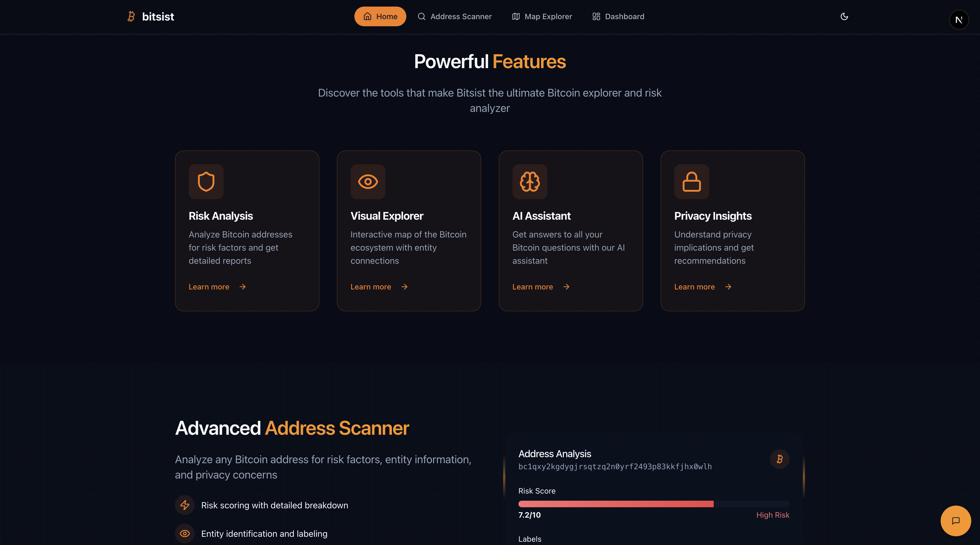
Task: Click the shield icon on Risk Analysis card
Action: point(206,182)
